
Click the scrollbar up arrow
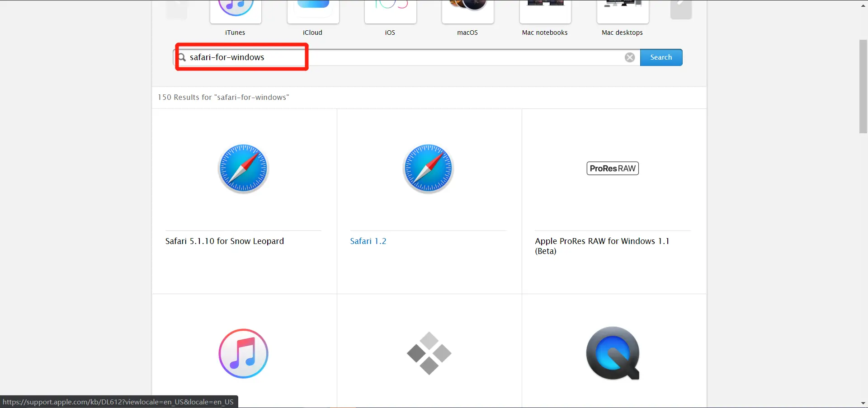[863, 5]
